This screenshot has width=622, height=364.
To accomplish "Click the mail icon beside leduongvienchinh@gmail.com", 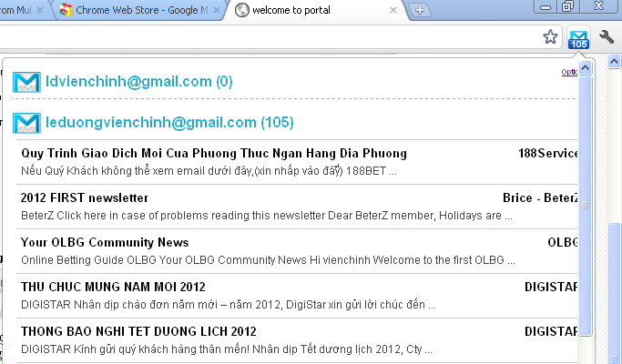I will coord(26,123).
